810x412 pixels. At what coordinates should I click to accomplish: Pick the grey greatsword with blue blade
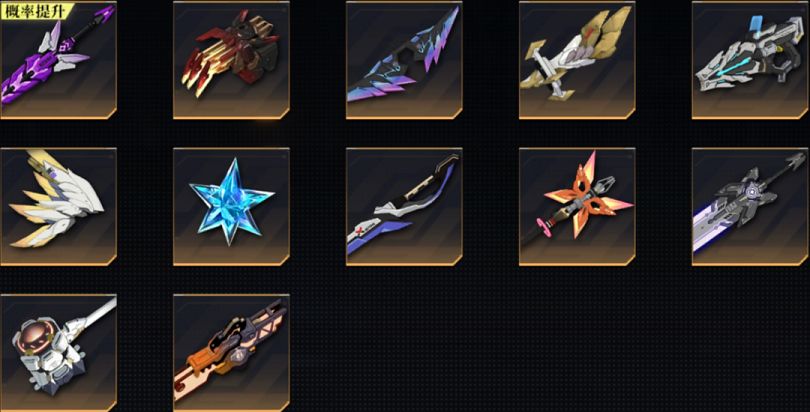[750, 207]
